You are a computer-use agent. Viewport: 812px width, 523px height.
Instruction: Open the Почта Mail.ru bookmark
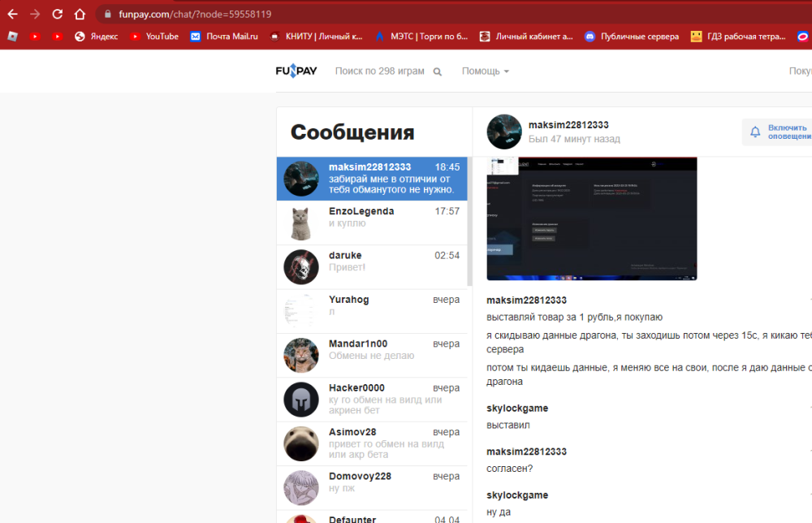coord(224,37)
